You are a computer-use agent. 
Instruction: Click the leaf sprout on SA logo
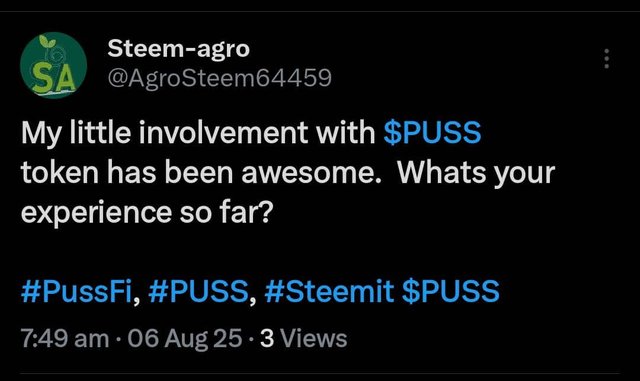pyautogui.click(x=47, y=41)
